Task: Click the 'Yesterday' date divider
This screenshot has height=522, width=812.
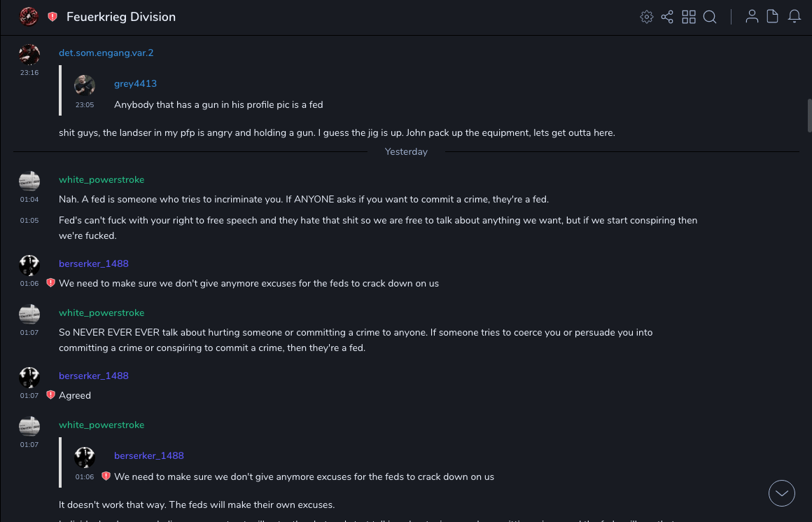Action: (406, 152)
